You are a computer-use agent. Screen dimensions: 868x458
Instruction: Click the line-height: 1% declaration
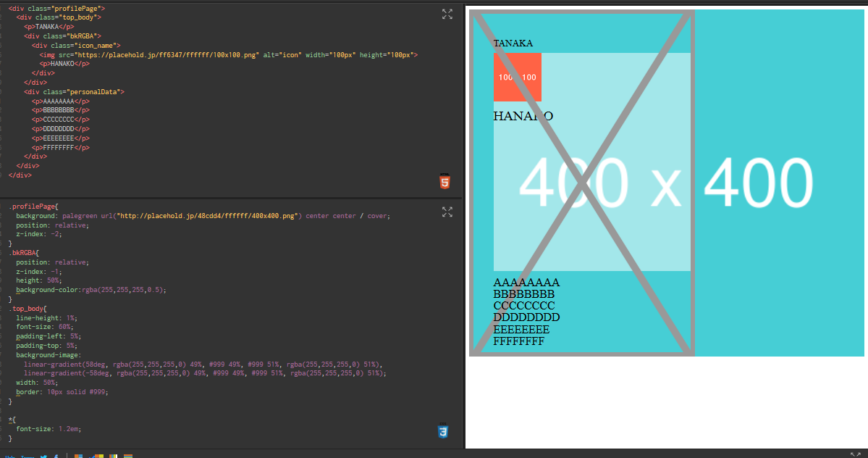[46, 318]
